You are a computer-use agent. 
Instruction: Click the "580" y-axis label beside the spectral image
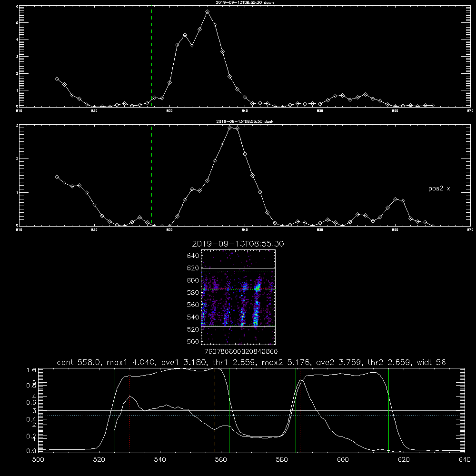(193, 293)
